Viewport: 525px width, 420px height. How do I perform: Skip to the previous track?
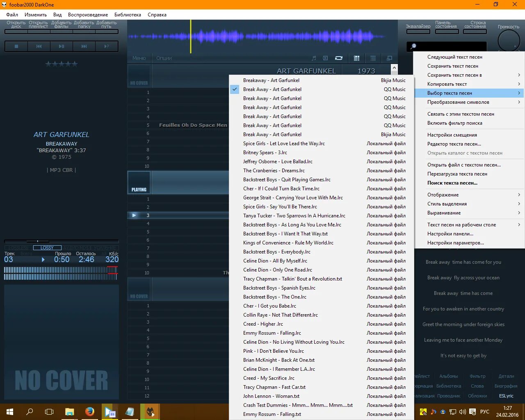point(39,46)
